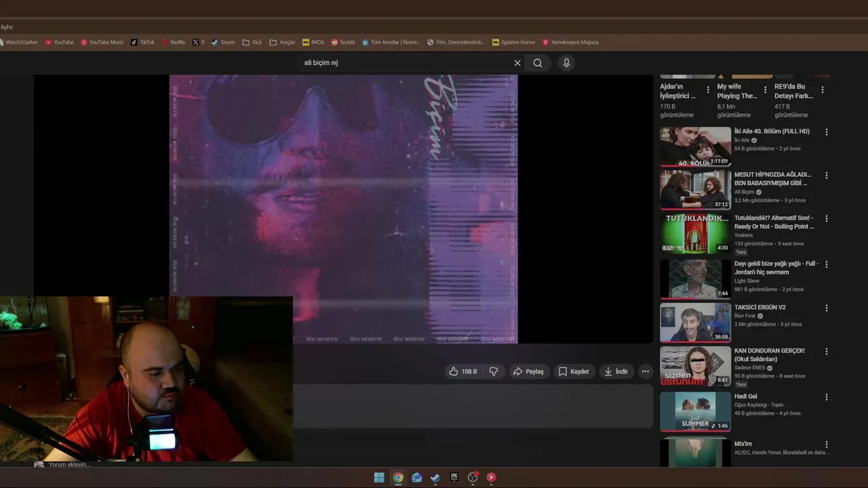Visit the Yoahere channel link
Screen dimensions: 868x488
coord(744,235)
